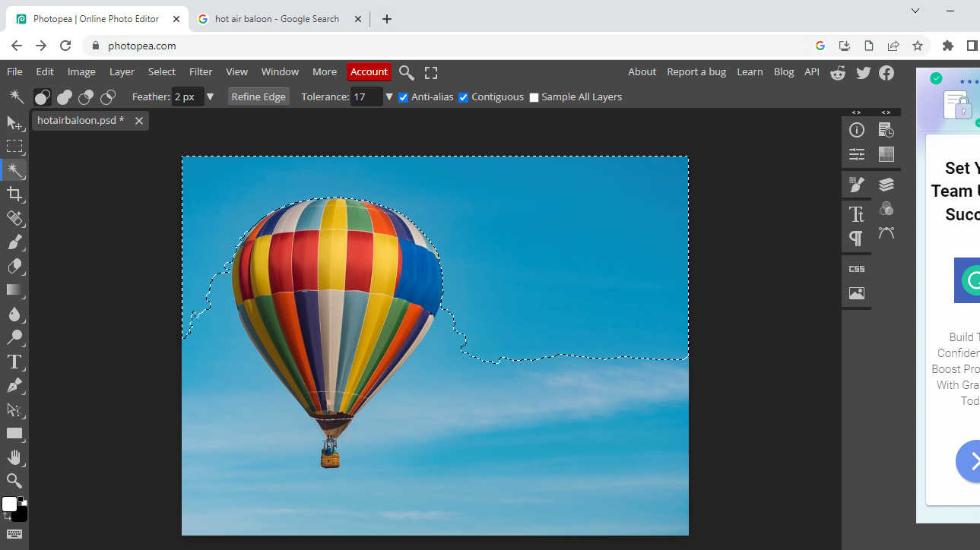Screen dimensions: 980x550
Task: Click the Refine Edge button
Action: click(258, 97)
